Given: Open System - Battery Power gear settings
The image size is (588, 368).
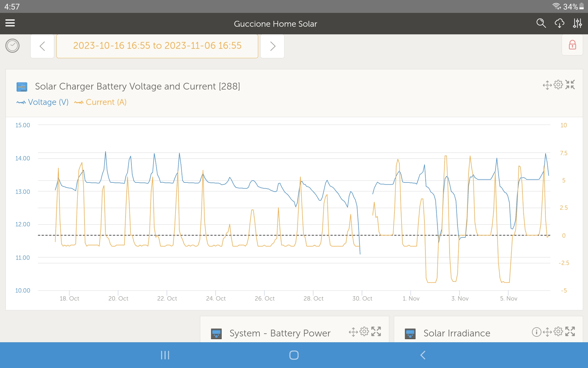Looking at the screenshot, I should coord(364,332).
